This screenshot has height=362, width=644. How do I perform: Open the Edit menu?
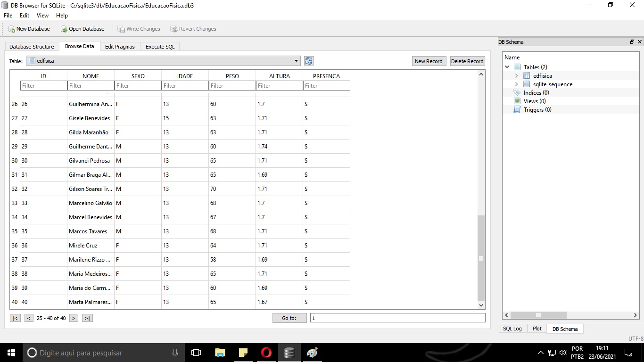coord(24,16)
